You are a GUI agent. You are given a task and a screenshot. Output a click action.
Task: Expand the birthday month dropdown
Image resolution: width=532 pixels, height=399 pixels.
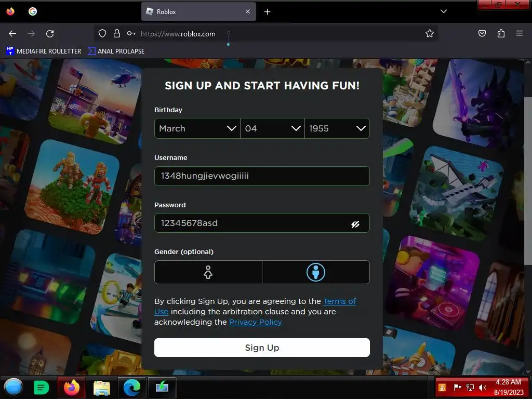197,128
